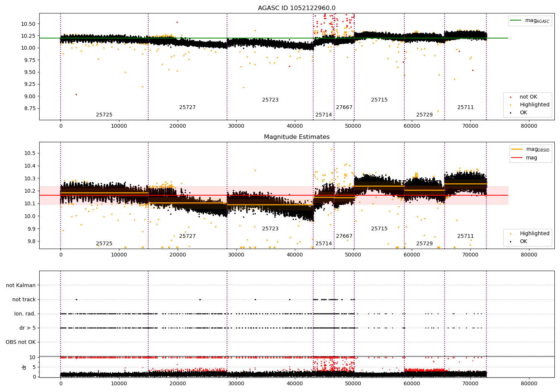Click the "dr > 5" axis label

coord(28,328)
